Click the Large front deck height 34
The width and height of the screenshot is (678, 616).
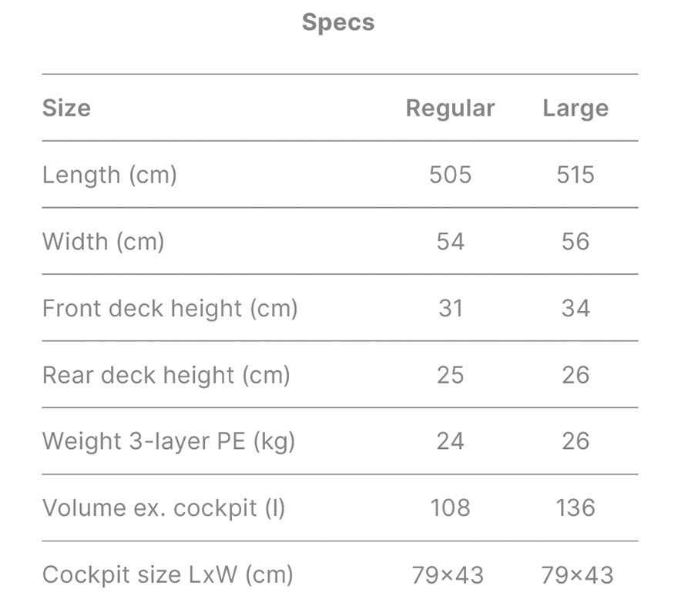point(576,308)
